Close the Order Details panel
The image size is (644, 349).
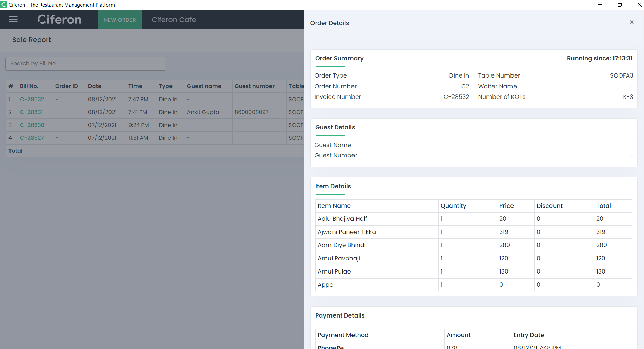pos(632,22)
